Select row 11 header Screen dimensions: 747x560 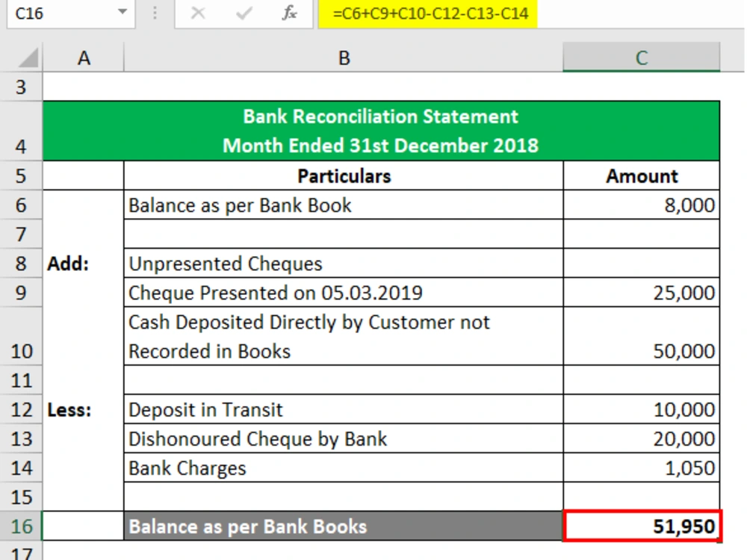pos(21,380)
